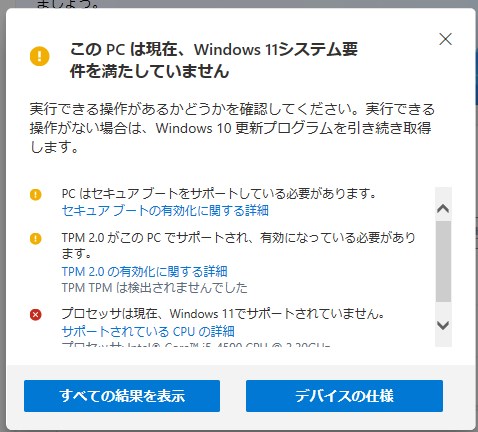Click デバイスの仕様 button
Viewport: 478px width, 432px height.
344,396
